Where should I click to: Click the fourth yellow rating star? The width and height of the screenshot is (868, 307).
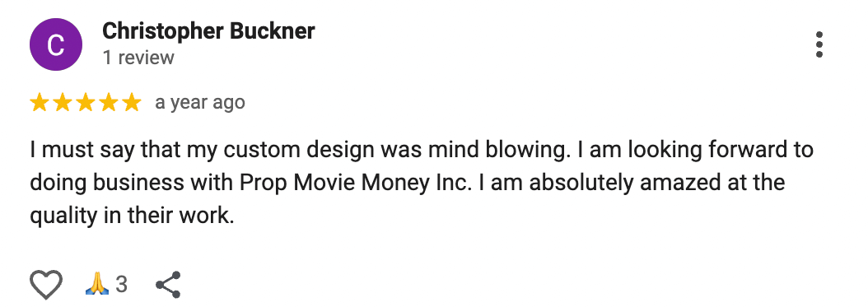(x=109, y=103)
